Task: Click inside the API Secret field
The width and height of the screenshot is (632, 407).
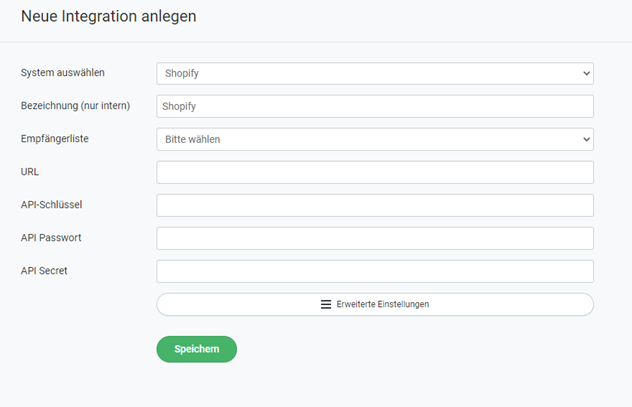Action: tap(375, 271)
